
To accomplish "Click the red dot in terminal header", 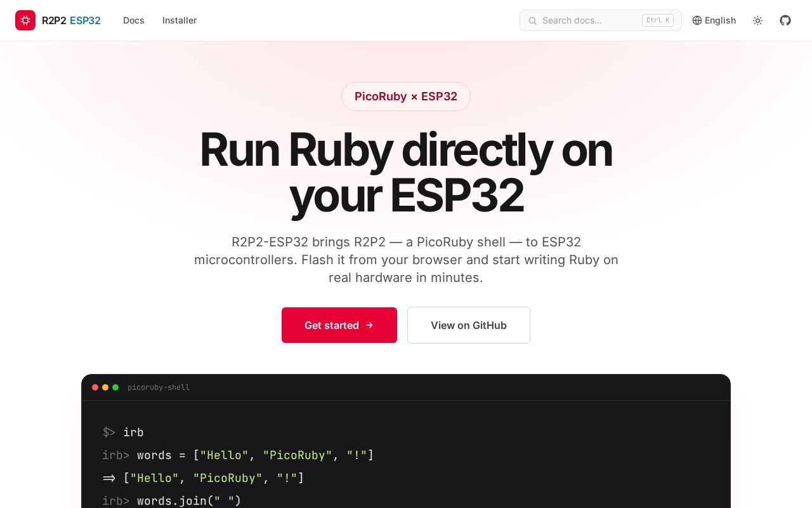I will click(x=95, y=387).
